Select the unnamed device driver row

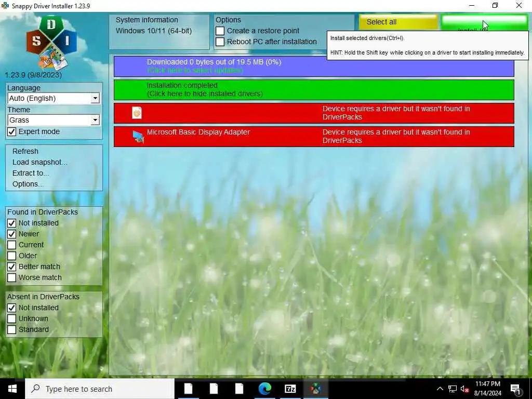click(x=314, y=113)
